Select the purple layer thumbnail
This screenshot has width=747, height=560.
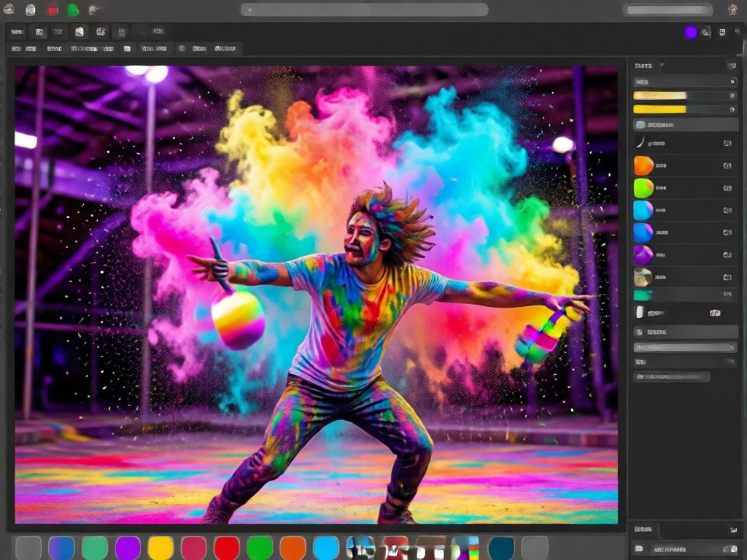tap(643, 254)
